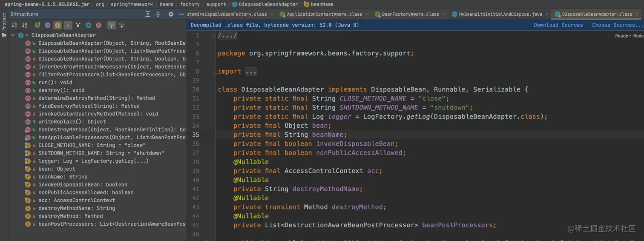Open the Project tool window sidebar tab
The height and width of the screenshot is (241, 644).
click(x=4, y=26)
